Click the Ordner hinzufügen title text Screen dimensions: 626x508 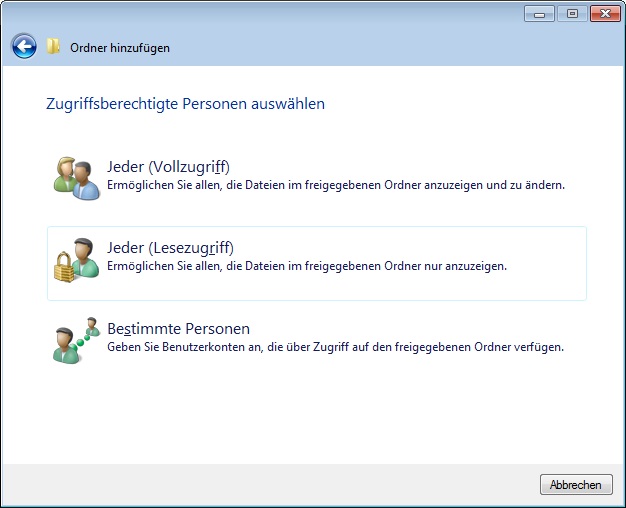click(x=119, y=47)
